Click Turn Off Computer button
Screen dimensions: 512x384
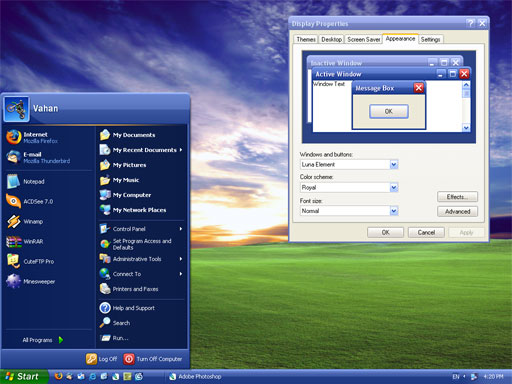point(153,359)
